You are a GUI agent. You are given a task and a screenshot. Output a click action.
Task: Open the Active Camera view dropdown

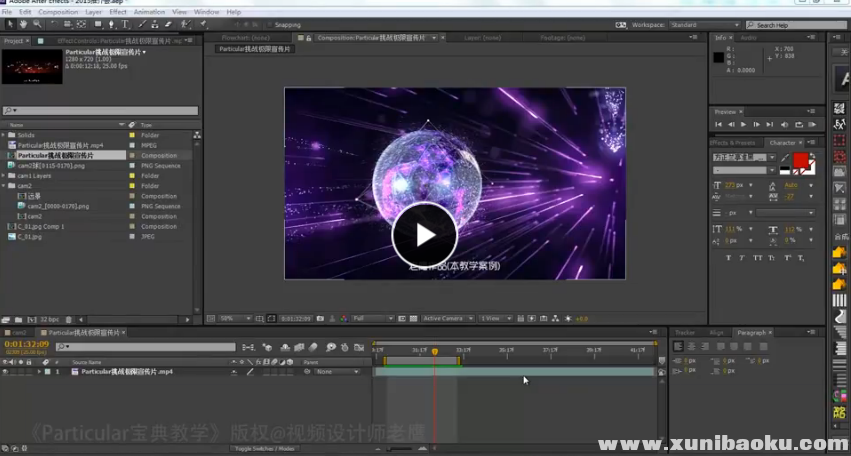pyautogui.click(x=446, y=318)
